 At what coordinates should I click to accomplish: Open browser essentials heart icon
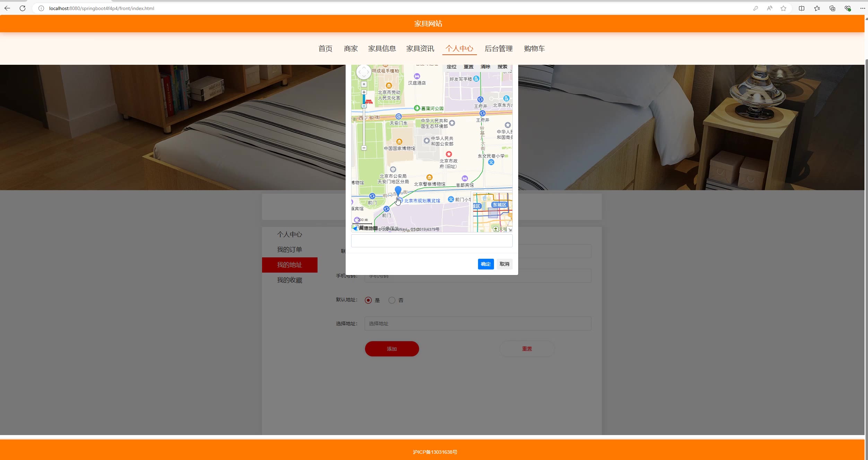848,8
